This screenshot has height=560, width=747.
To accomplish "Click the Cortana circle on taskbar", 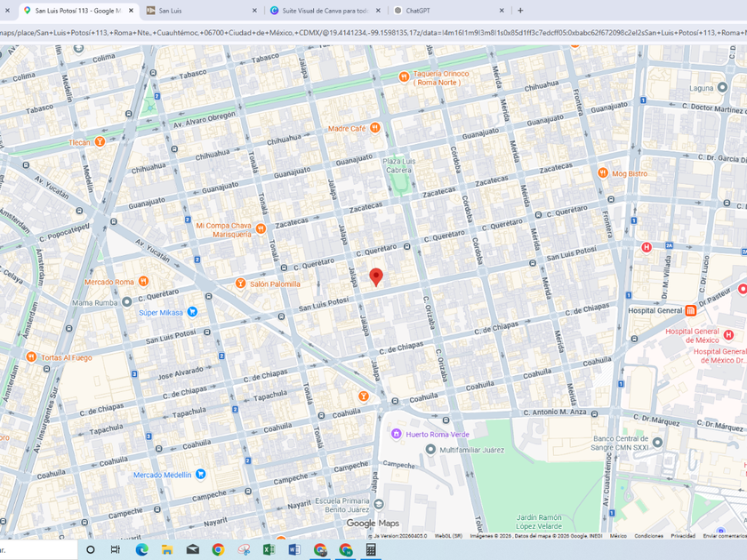I will click(90, 549).
